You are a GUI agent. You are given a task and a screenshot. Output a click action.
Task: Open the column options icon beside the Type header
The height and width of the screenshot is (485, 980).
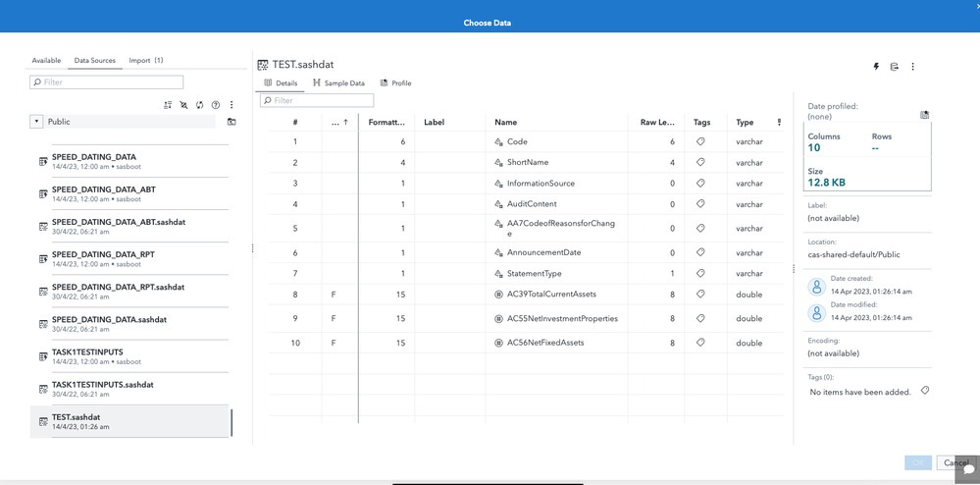pos(779,123)
